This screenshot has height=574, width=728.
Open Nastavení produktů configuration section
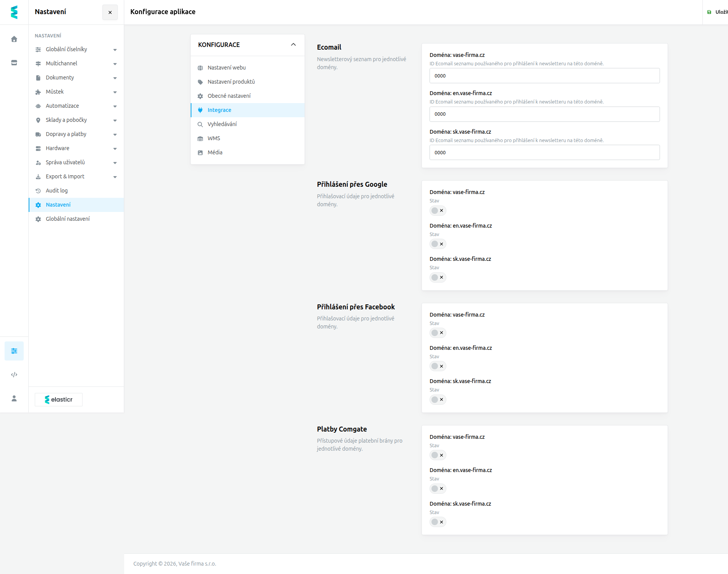[x=248, y=82]
